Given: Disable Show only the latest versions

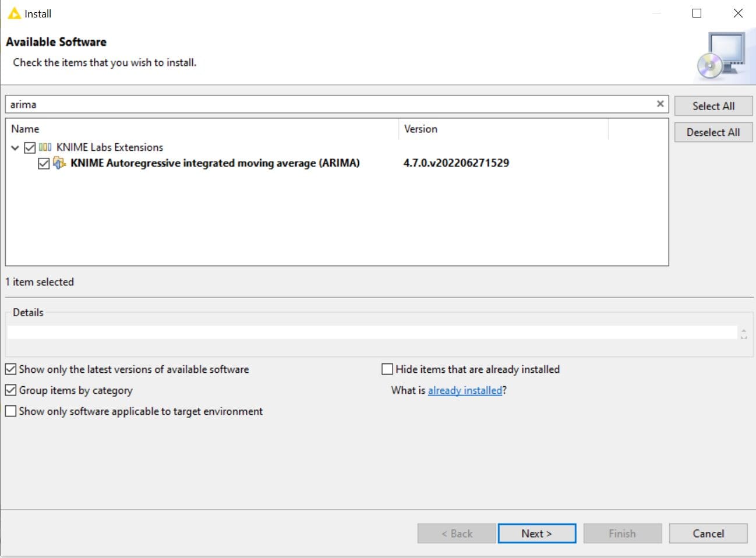Looking at the screenshot, I should 10,369.
